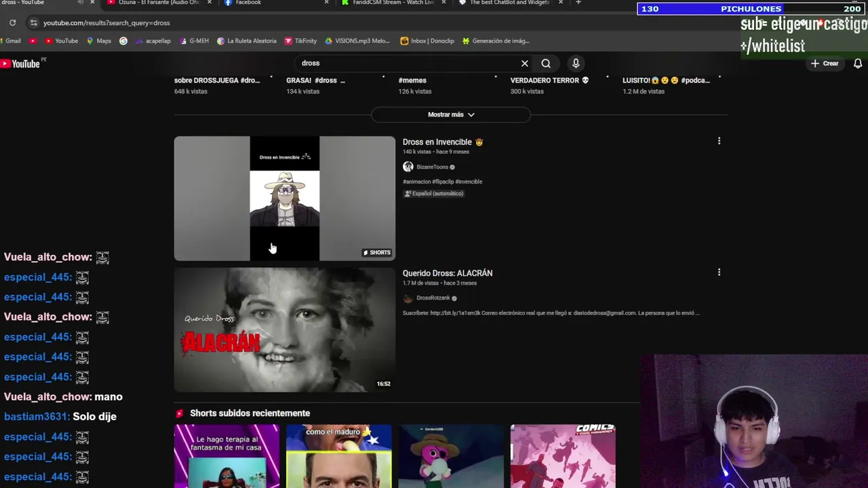The image size is (868, 488).
Task: Open the sobre DROSSJUEGA short title
Action: (x=217, y=81)
